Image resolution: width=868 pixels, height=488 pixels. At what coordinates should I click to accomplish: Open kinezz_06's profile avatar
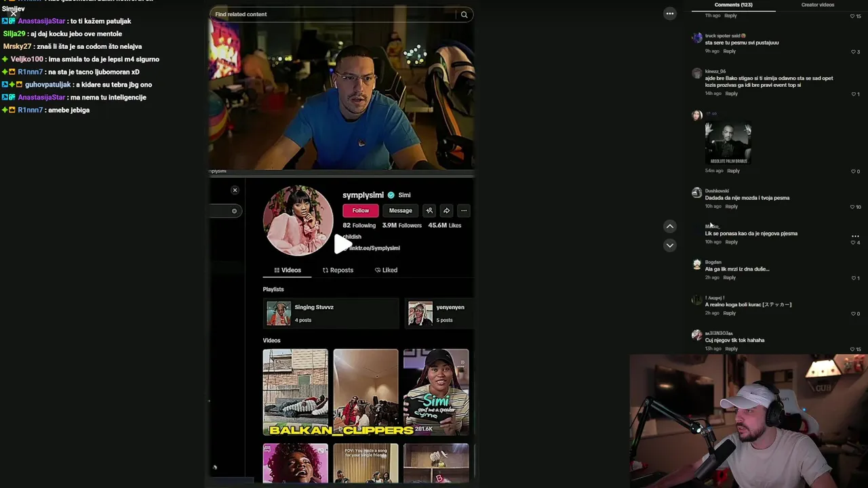pos(696,73)
